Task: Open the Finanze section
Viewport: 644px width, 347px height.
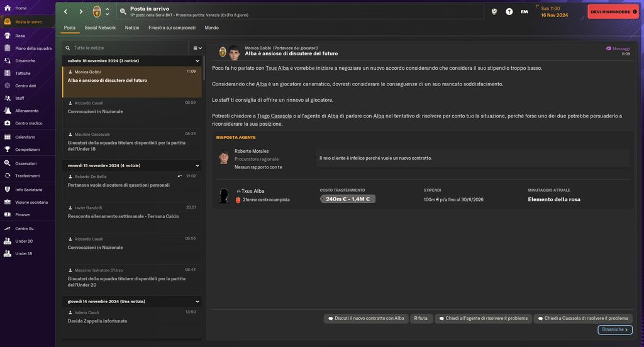Action: (23, 215)
